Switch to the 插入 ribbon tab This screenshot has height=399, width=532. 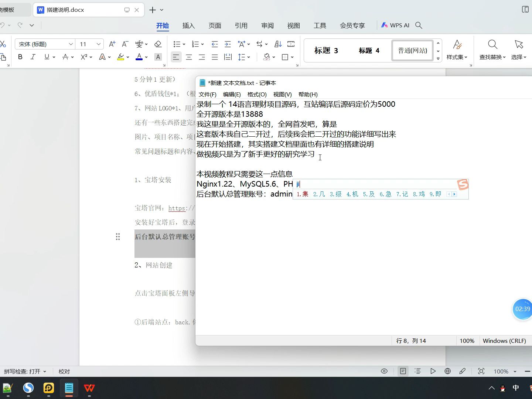[188, 25]
